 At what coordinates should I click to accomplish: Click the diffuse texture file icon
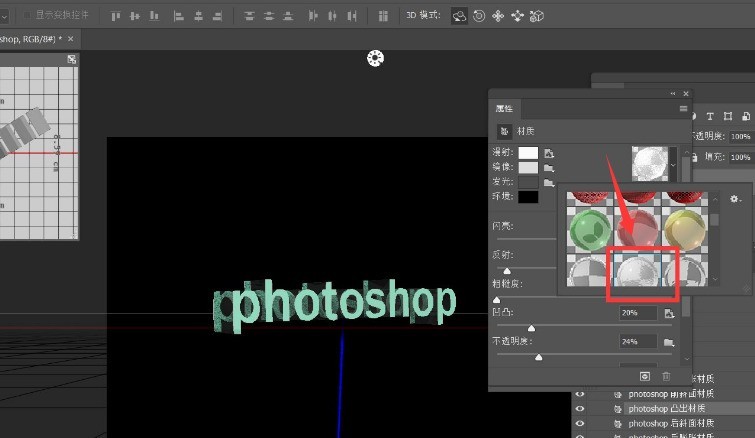(x=548, y=154)
